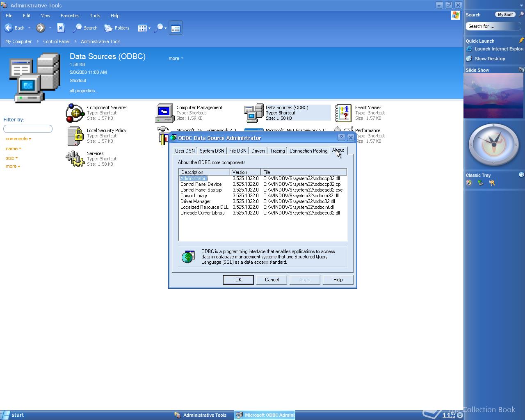This screenshot has width=525, height=420.
Task: Open the File menu
Action: pyautogui.click(x=9, y=16)
